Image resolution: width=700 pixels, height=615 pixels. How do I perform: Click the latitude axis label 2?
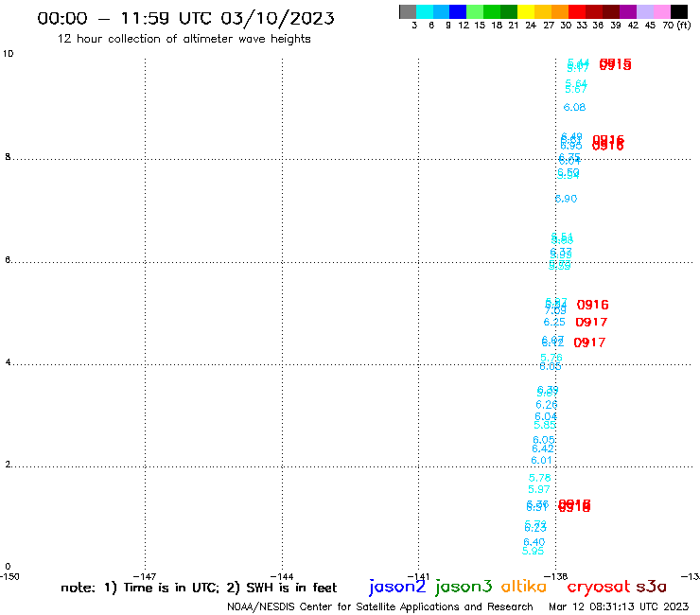8,465
